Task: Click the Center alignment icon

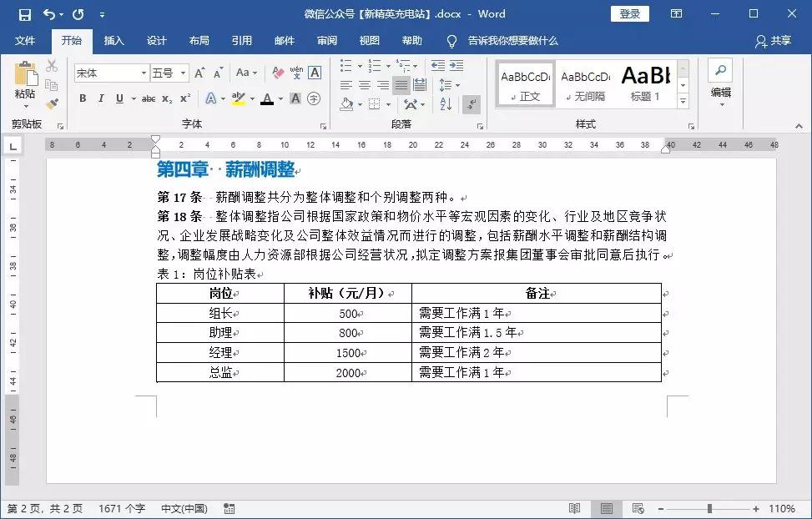Action: pos(365,84)
